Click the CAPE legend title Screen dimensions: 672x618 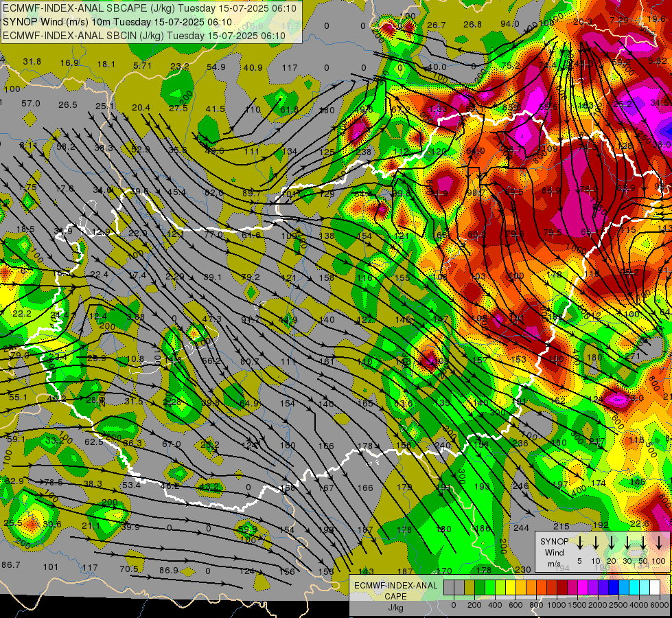(395, 597)
